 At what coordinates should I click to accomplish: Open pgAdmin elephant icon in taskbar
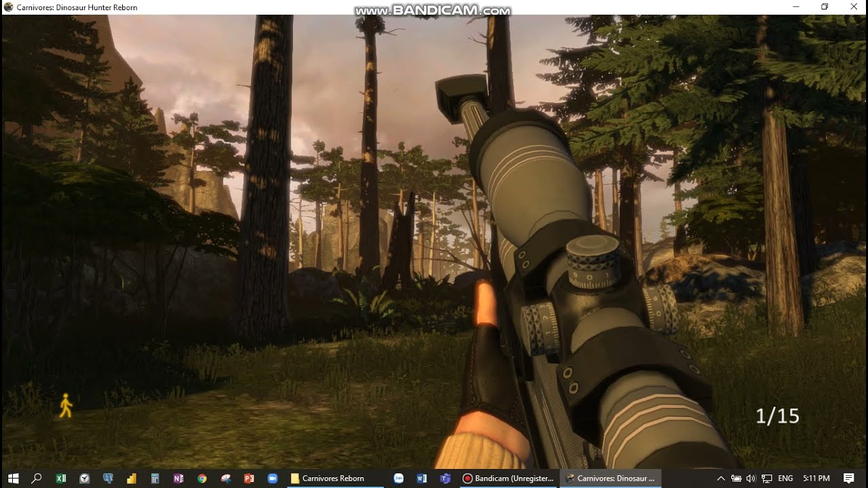coord(108,478)
